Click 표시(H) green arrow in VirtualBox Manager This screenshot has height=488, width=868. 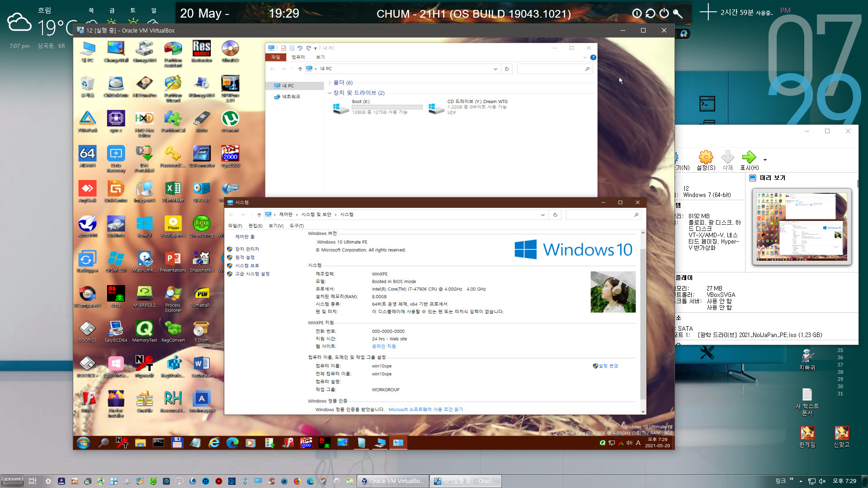pyautogui.click(x=749, y=160)
